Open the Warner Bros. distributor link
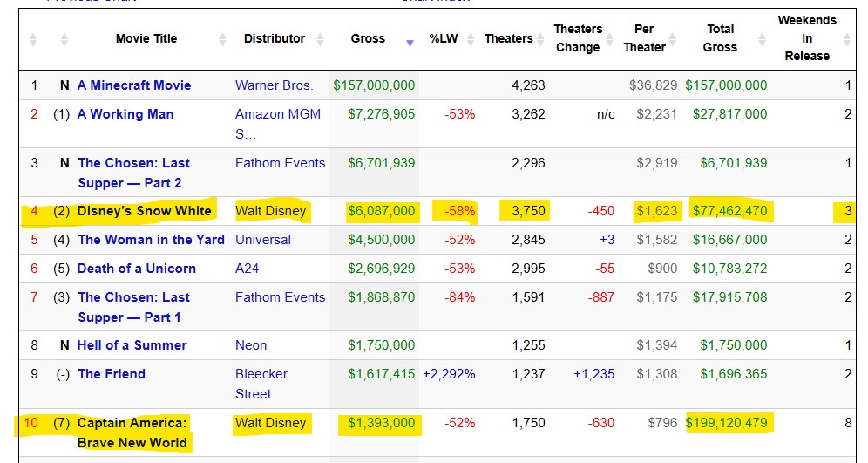Image resolution: width=868 pixels, height=463 pixels. pos(274,85)
